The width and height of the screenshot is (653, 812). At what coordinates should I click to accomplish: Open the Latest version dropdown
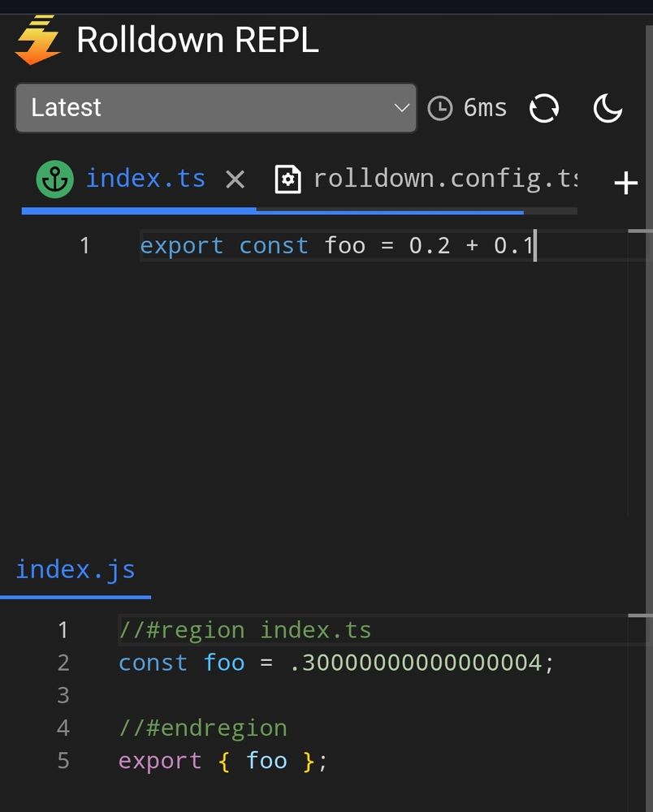click(x=216, y=108)
